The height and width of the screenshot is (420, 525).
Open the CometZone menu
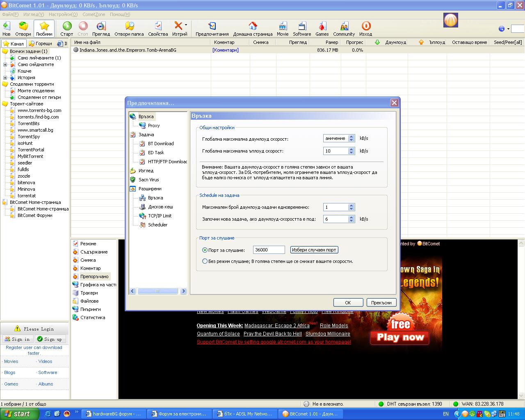[94, 14]
